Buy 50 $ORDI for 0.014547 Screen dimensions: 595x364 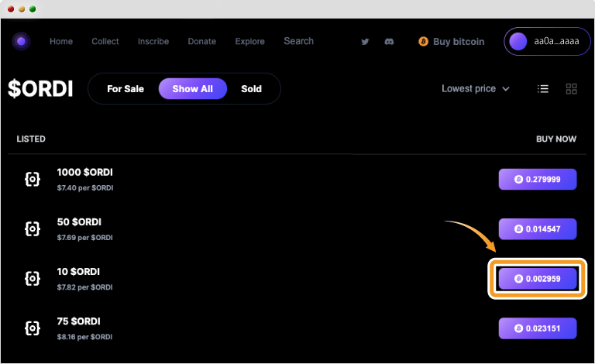pyautogui.click(x=538, y=229)
